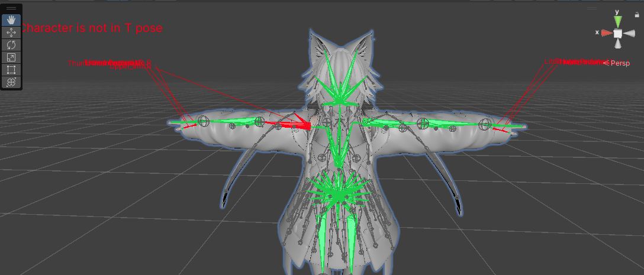Select the Scale tool
This screenshot has height=275, width=644.
tap(11, 57)
